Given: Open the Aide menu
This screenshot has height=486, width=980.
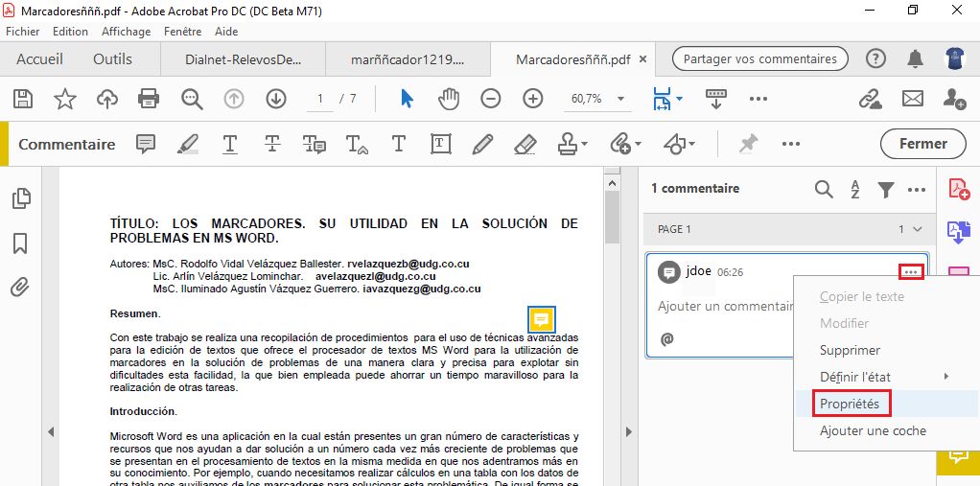Looking at the screenshot, I should pos(226,32).
